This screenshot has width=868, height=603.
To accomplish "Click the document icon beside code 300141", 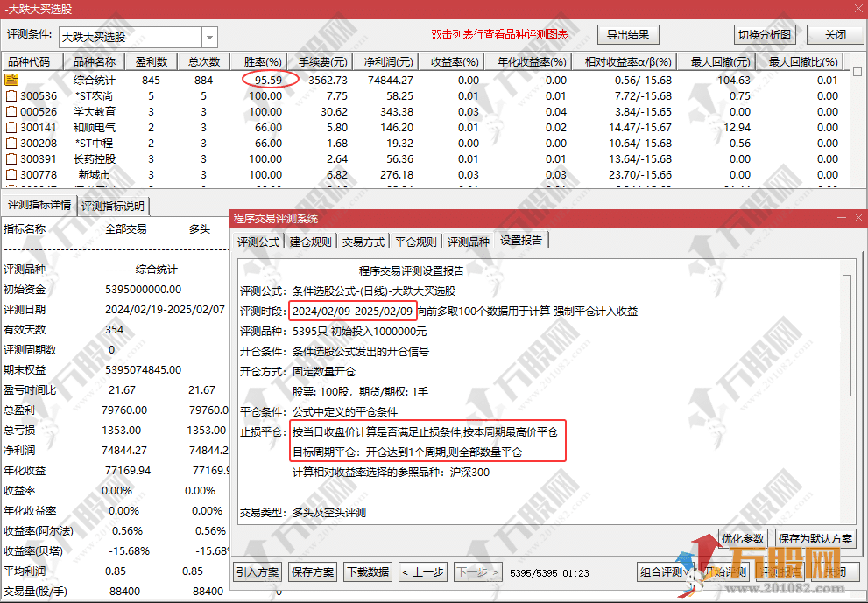I will click(x=11, y=127).
